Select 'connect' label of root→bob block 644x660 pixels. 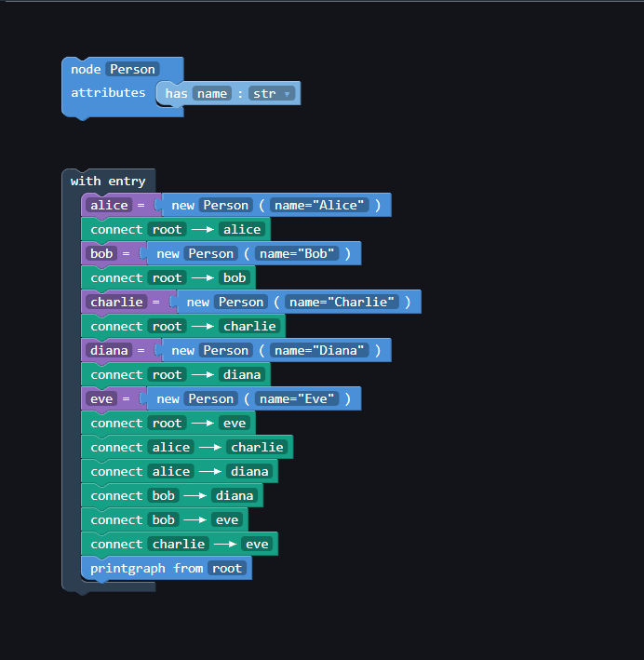pyautogui.click(x=116, y=277)
